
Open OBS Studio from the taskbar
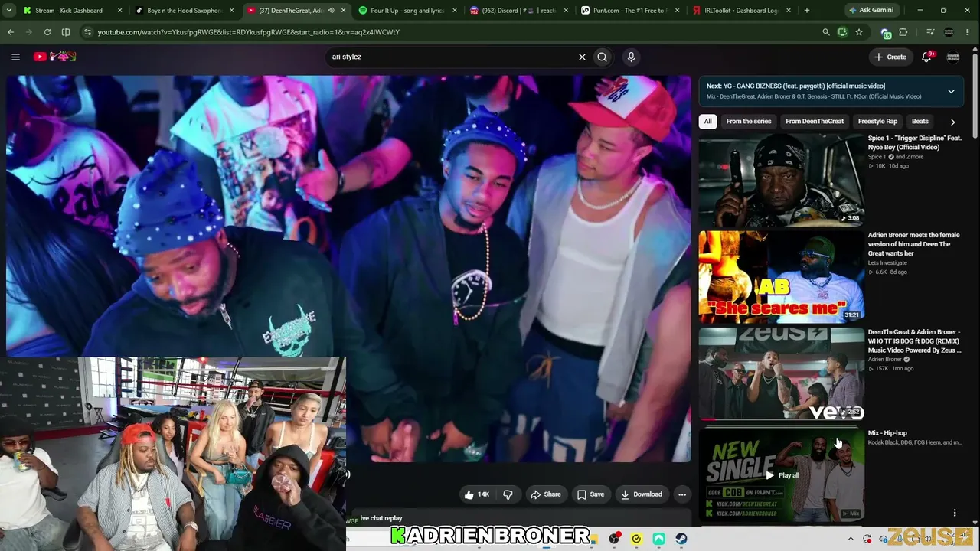[614, 539]
